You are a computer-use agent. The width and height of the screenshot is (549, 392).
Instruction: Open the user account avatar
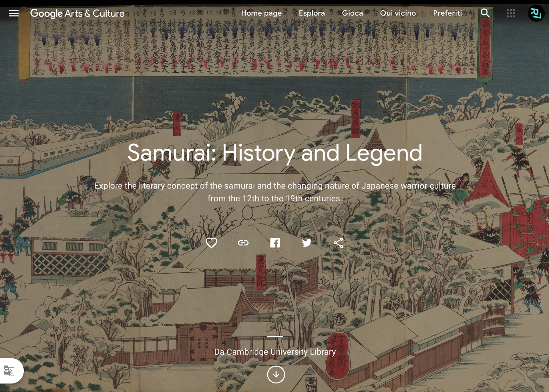(x=536, y=13)
